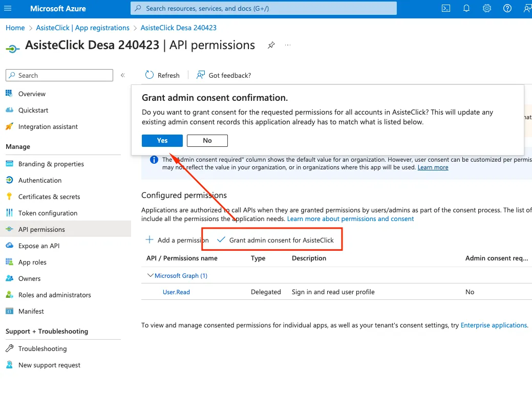
Task: Open the more options ellipsis
Action: click(288, 45)
